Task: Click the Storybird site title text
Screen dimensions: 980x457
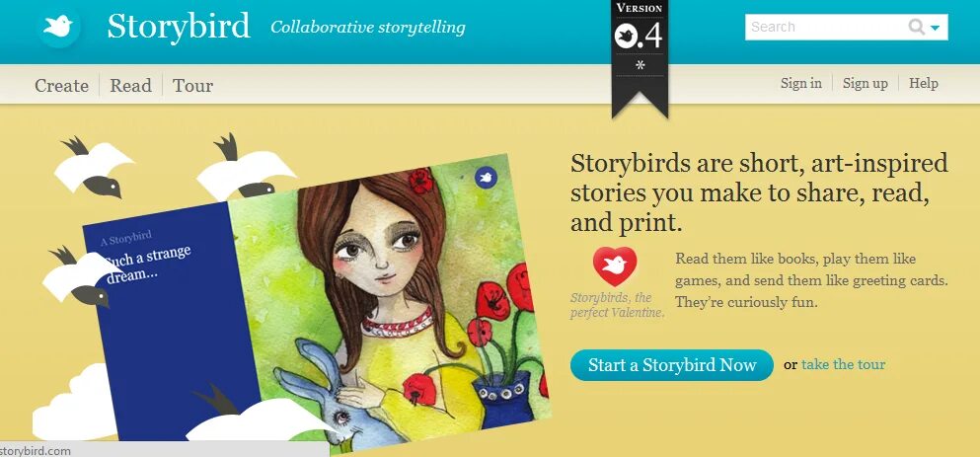Action: [179, 27]
